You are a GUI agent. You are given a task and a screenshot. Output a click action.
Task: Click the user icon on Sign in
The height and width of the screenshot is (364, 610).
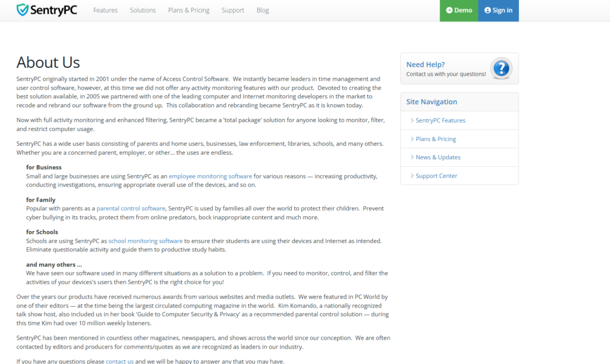coord(487,11)
